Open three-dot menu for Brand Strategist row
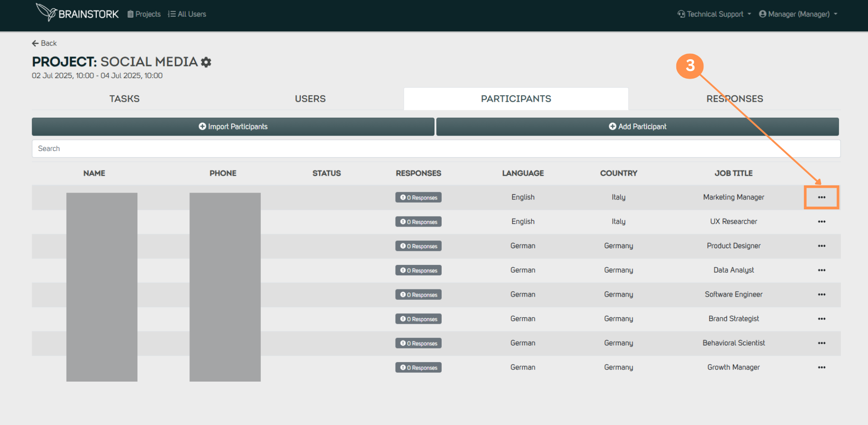 [821, 319]
